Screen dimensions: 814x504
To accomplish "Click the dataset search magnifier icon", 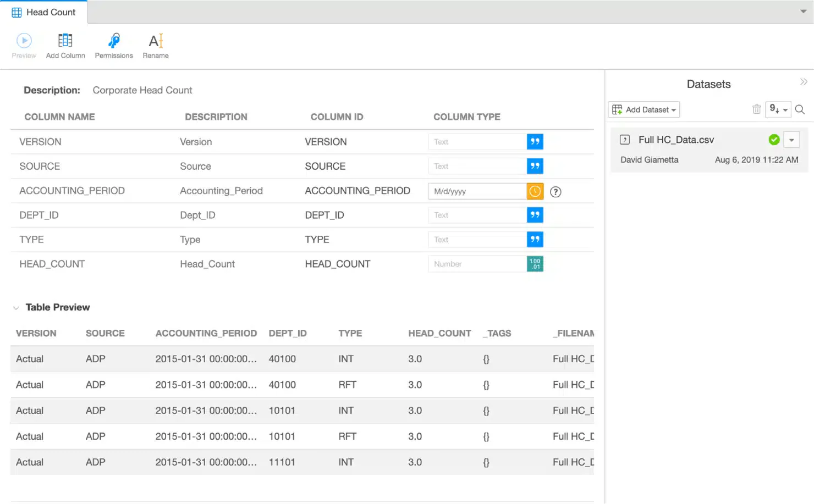I will [800, 109].
